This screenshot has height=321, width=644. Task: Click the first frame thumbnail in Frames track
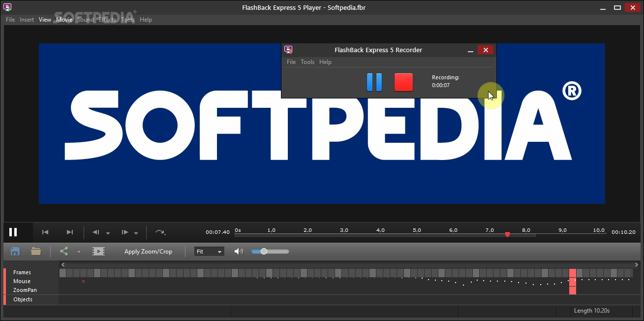tap(63, 273)
